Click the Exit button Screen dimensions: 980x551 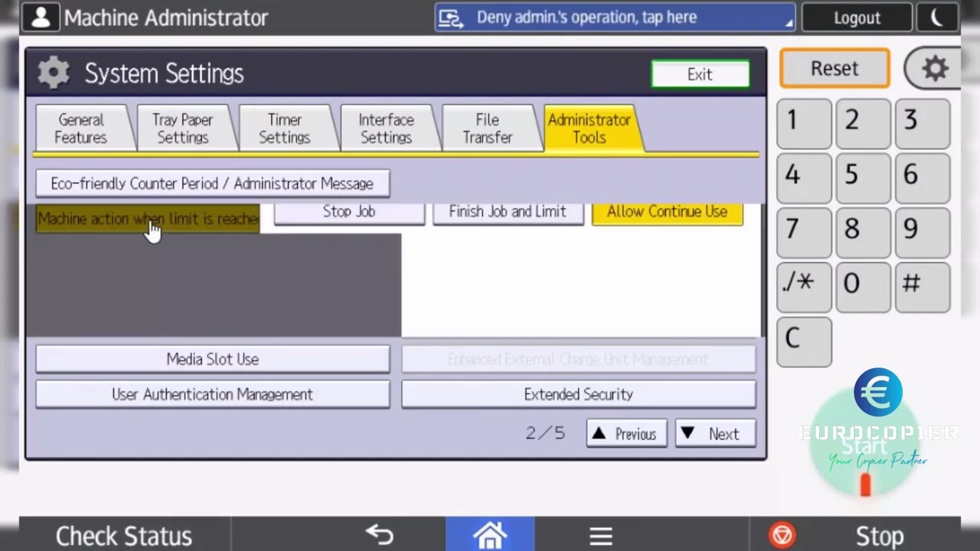click(700, 74)
